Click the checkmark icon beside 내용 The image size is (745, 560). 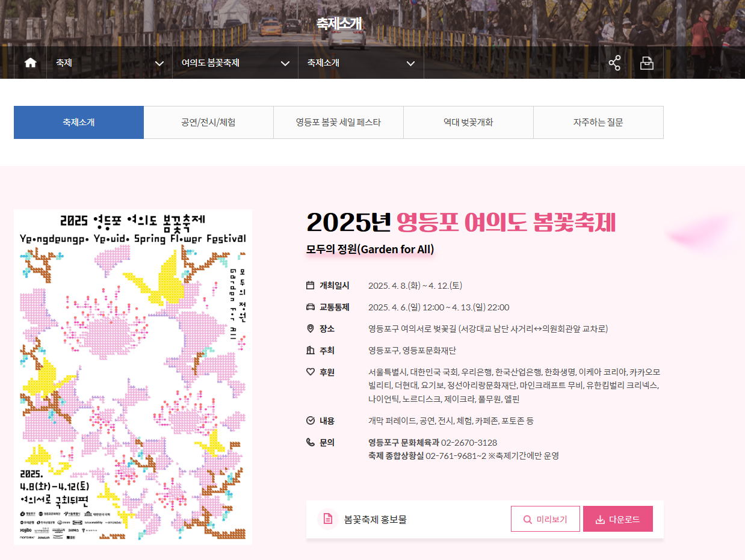coord(311,420)
